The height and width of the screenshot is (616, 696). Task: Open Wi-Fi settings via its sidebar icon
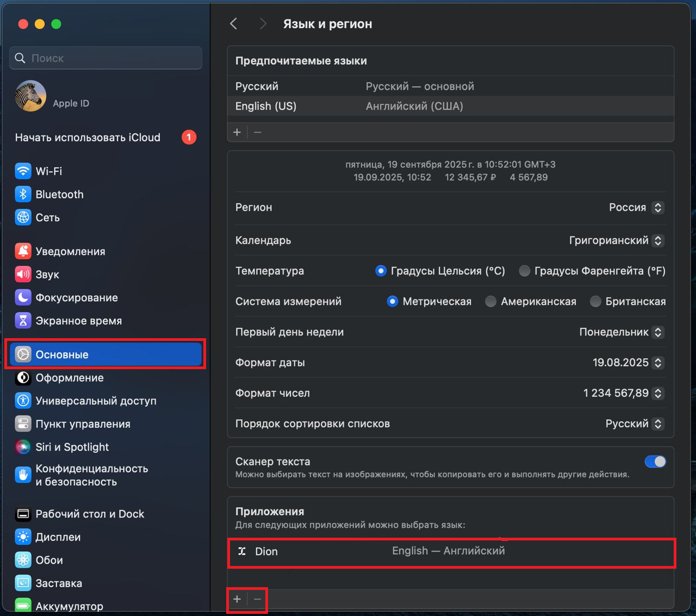click(23, 171)
